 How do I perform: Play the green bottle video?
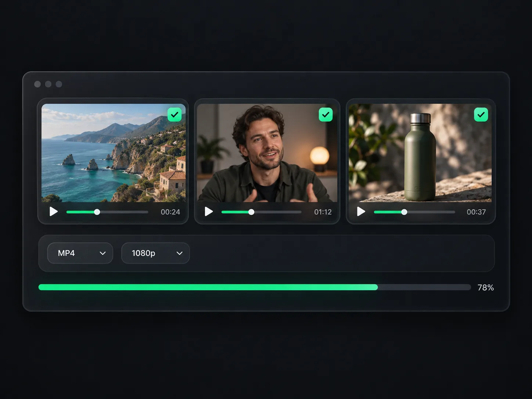361,212
